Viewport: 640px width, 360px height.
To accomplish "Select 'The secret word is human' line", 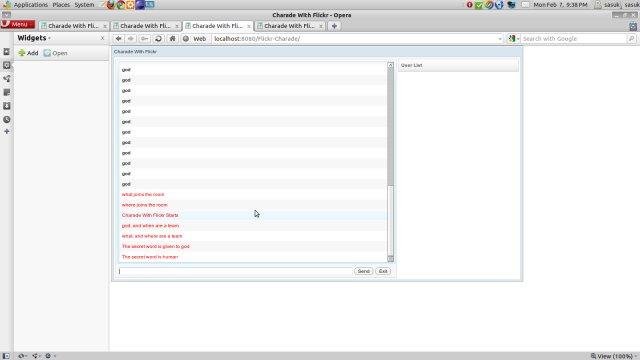I will click(150, 257).
